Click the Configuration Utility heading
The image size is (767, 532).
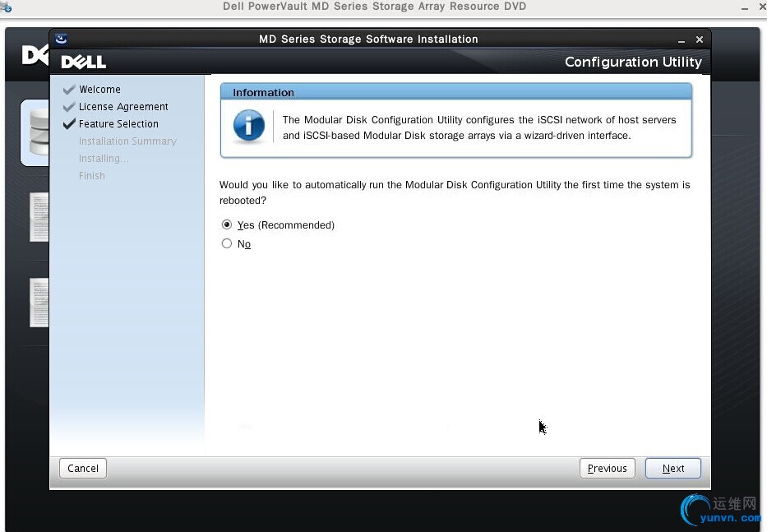633,62
